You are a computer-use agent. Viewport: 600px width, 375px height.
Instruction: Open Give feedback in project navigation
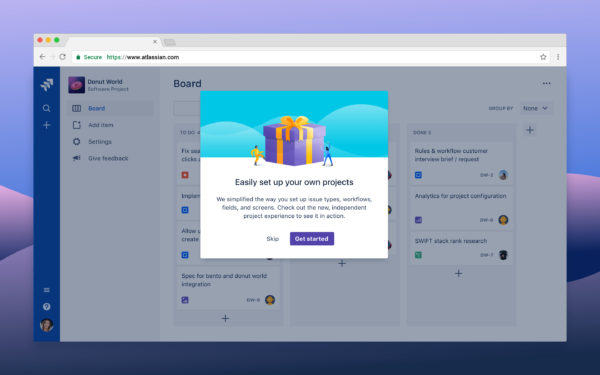111,158
